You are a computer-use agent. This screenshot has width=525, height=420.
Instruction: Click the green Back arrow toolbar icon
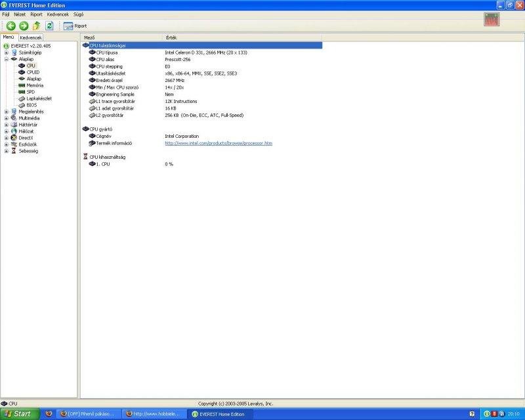10,26
